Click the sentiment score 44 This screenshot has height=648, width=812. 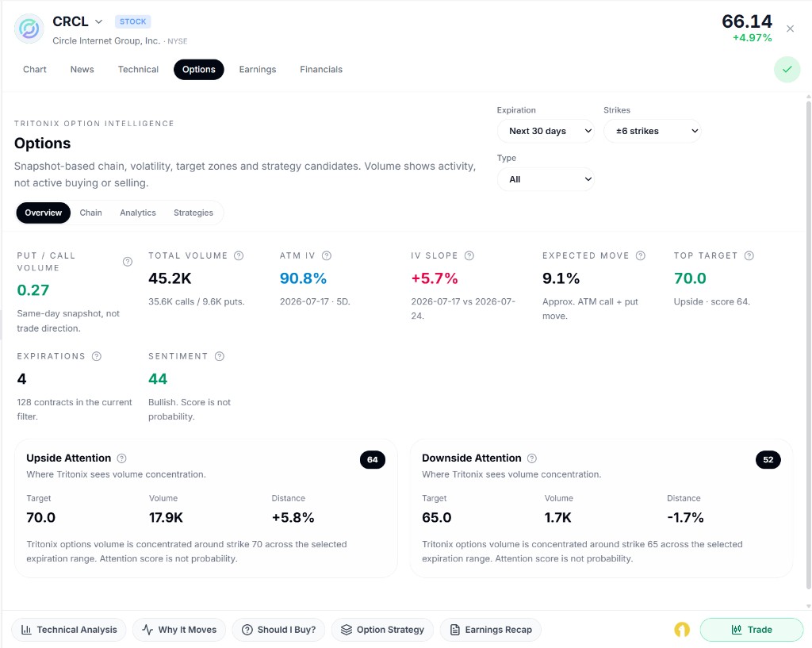point(158,379)
